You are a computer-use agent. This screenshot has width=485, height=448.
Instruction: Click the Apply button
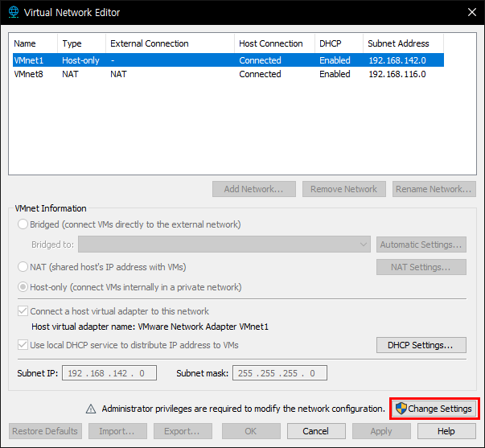(381, 431)
